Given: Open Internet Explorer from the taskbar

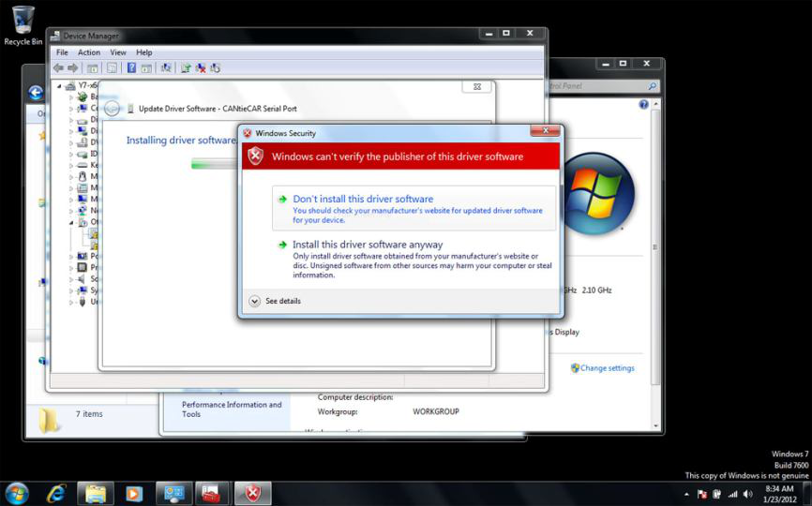Looking at the screenshot, I should 56,493.
